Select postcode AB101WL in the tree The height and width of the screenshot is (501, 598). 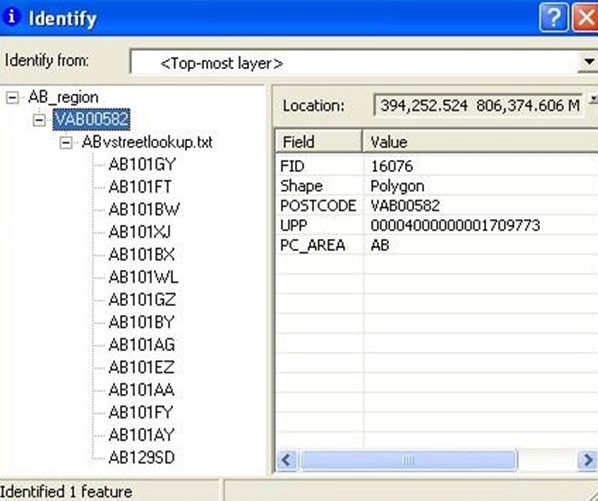point(143,277)
